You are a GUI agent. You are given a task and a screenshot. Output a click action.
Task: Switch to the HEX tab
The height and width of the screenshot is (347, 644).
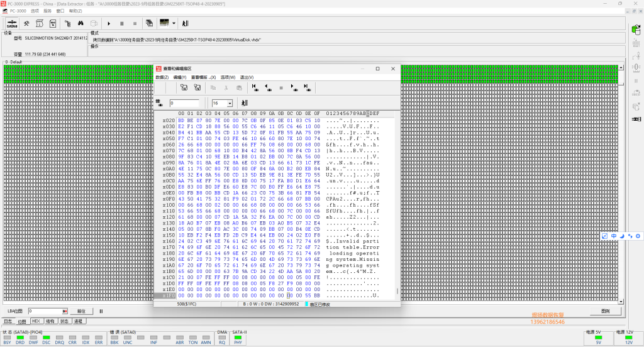(36, 321)
